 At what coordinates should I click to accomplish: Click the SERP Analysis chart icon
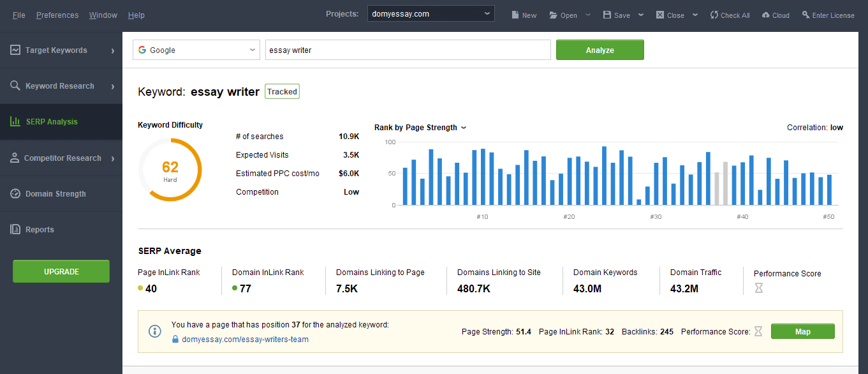14,121
